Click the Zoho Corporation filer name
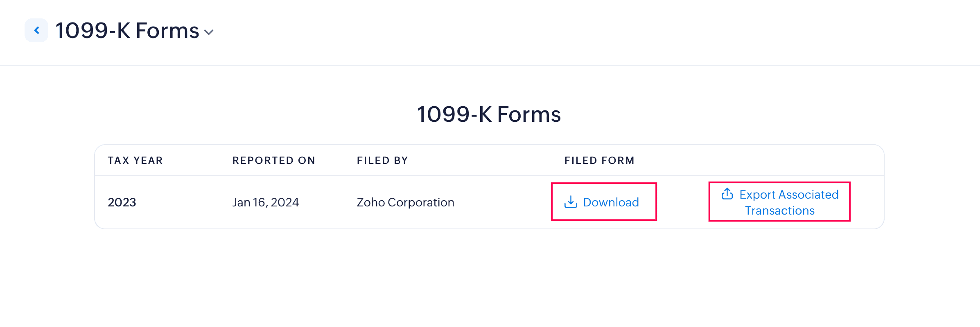The height and width of the screenshot is (327, 980). (405, 202)
